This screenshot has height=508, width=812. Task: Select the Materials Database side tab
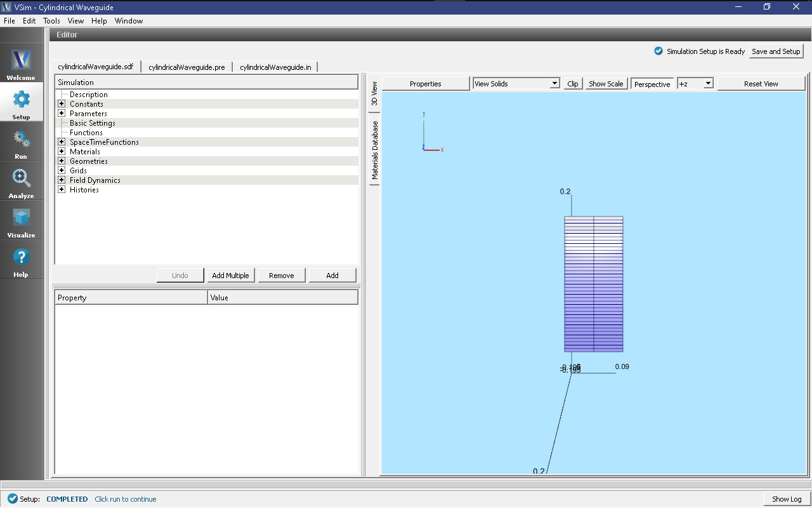(374, 150)
